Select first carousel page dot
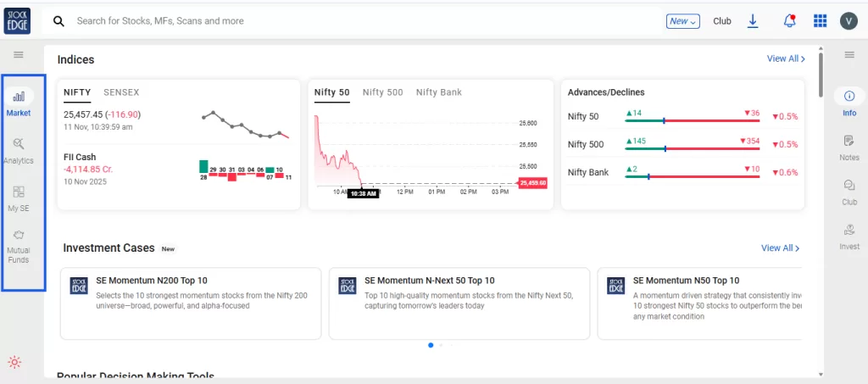Viewport: 868px width, 384px height. coord(431,345)
